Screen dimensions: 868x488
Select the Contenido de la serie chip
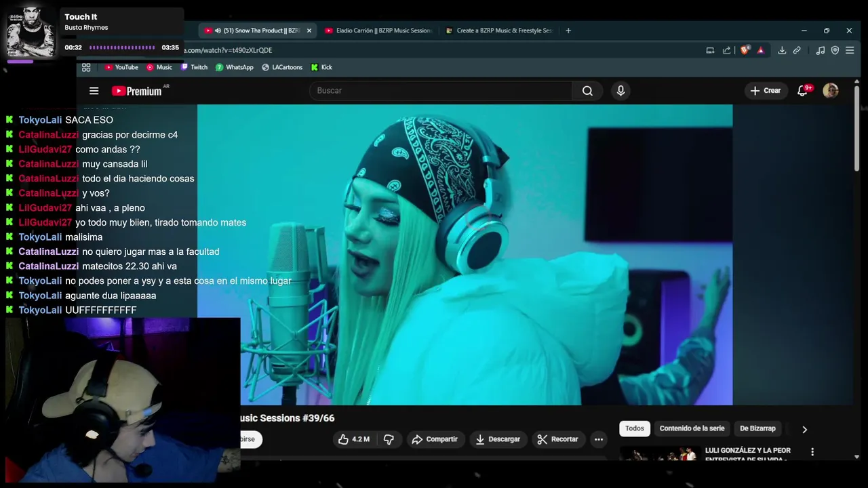click(x=692, y=428)
